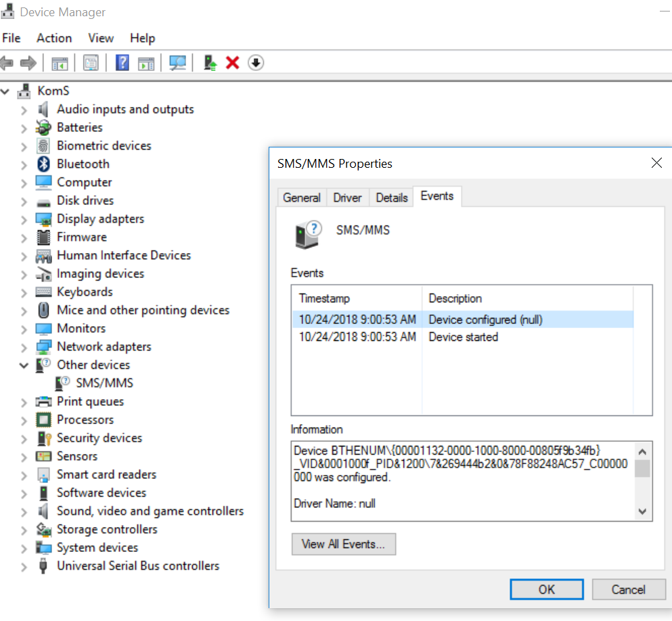The width and height of the screenshot is (672, 621).
Task: Switch to the Details tab
Action: tap(392, 198)
